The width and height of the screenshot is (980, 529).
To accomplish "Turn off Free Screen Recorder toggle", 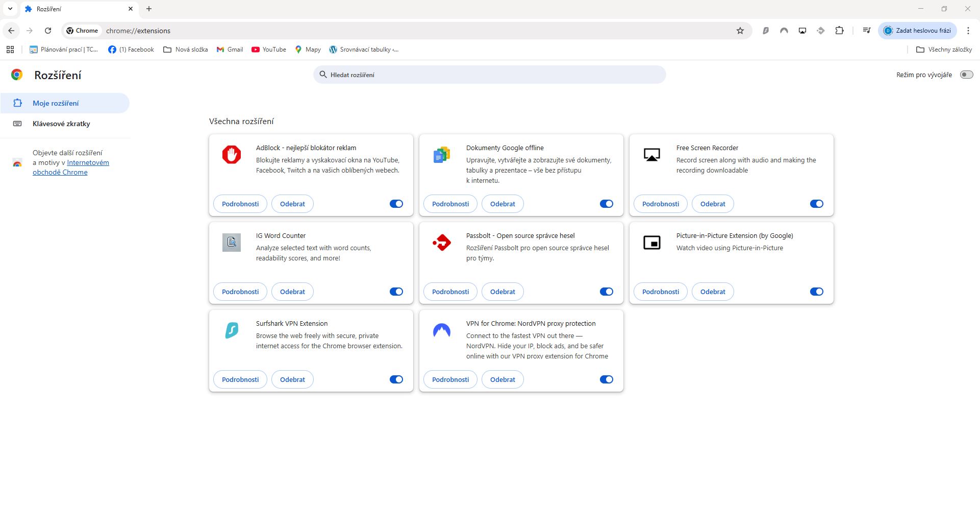I will pos(817,204).
